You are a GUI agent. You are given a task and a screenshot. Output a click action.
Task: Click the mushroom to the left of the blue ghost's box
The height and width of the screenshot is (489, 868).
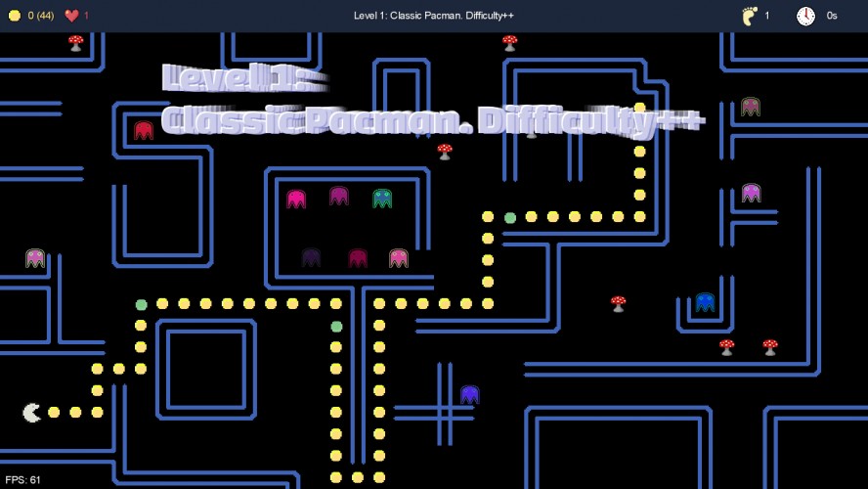pyautogui.click(x=619, y=303)
